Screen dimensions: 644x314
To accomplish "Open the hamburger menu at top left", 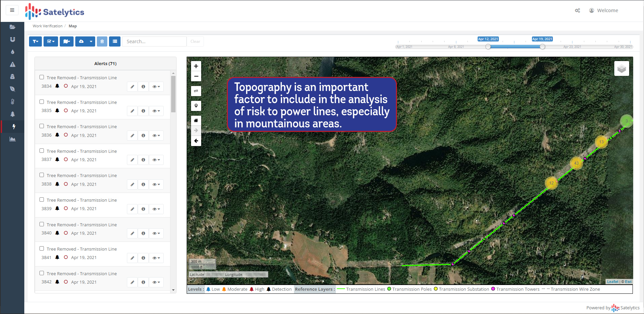I will pyautogui.click(x=12, y=10).
